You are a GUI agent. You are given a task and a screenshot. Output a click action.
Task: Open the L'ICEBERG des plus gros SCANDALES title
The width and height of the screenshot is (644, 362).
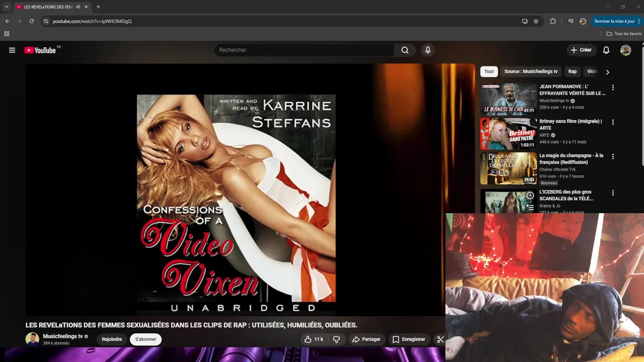click(566, 195)
